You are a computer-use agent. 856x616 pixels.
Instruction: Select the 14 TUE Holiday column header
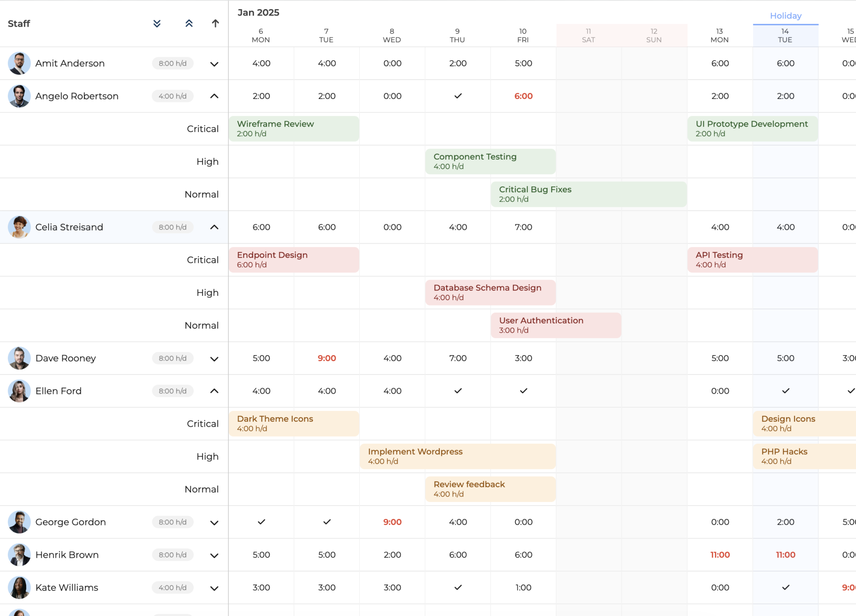(785, 36)
